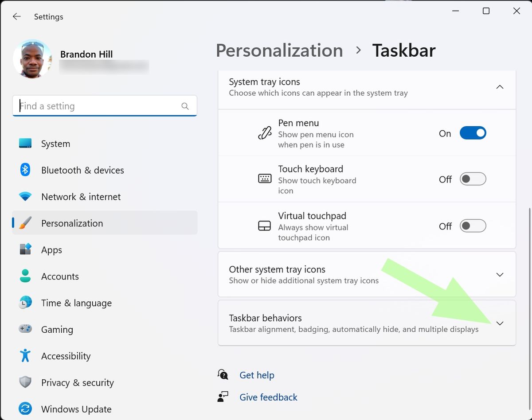Click the Give feedback link
The height and width of the screenshot is (420, 532).
pyautogui.click(x=268, y=397)
